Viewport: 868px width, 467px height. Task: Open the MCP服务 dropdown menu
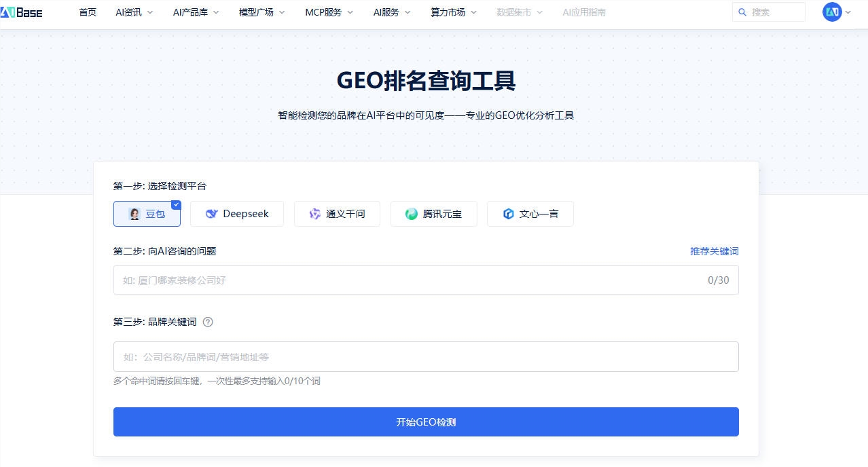(x=329, y=12)
